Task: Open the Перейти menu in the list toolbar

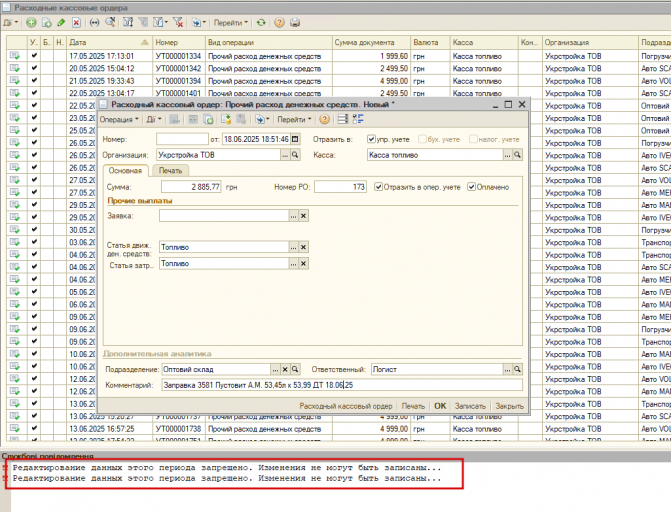Action: coord(231,23)
